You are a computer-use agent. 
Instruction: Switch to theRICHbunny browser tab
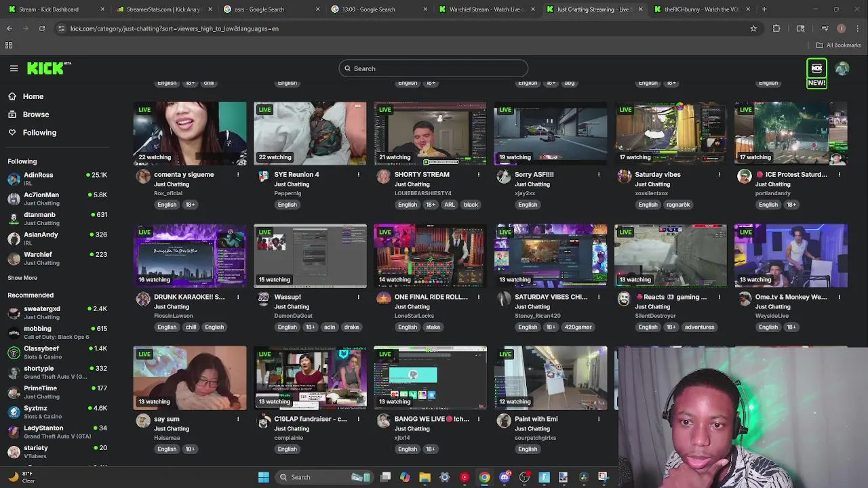tap(702, 9)
